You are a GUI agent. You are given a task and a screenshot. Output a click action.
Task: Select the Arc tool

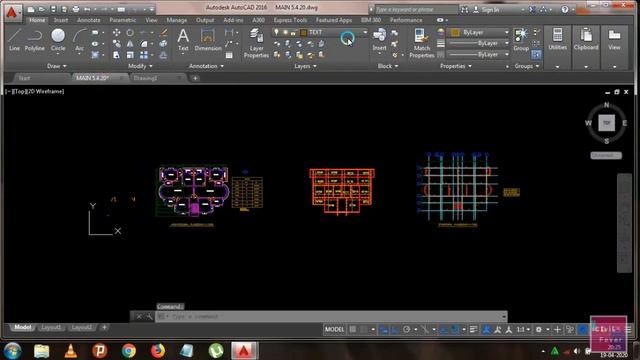tap(80, 40)
